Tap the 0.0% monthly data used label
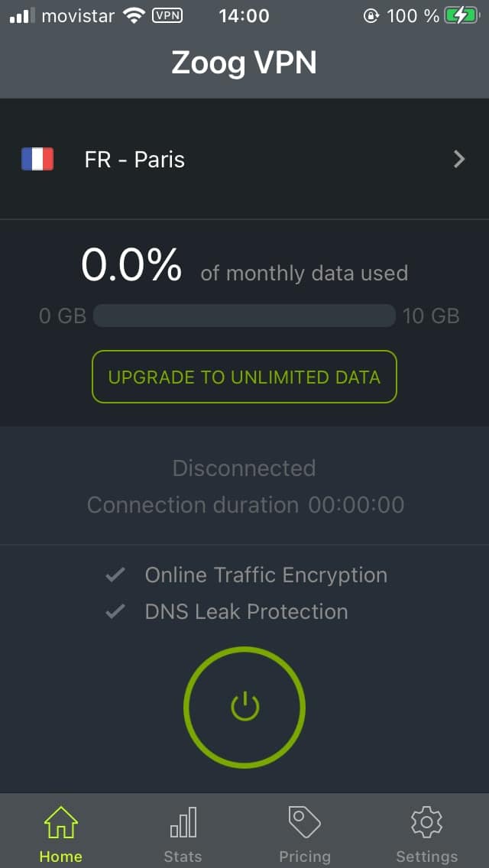 click(x=131, y=266)
